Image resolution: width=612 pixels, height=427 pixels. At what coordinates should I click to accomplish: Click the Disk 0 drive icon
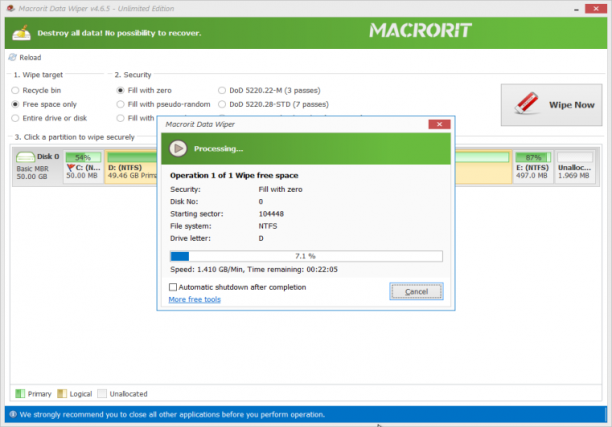[25, 157]
